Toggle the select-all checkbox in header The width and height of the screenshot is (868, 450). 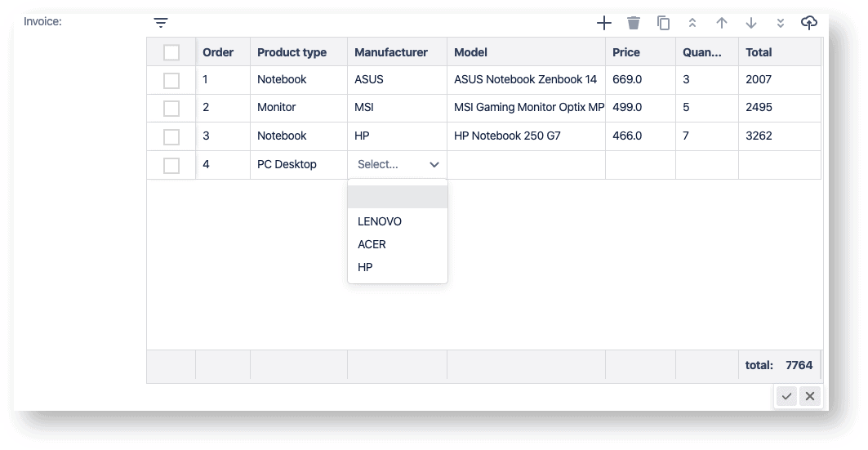coord(171,52)
